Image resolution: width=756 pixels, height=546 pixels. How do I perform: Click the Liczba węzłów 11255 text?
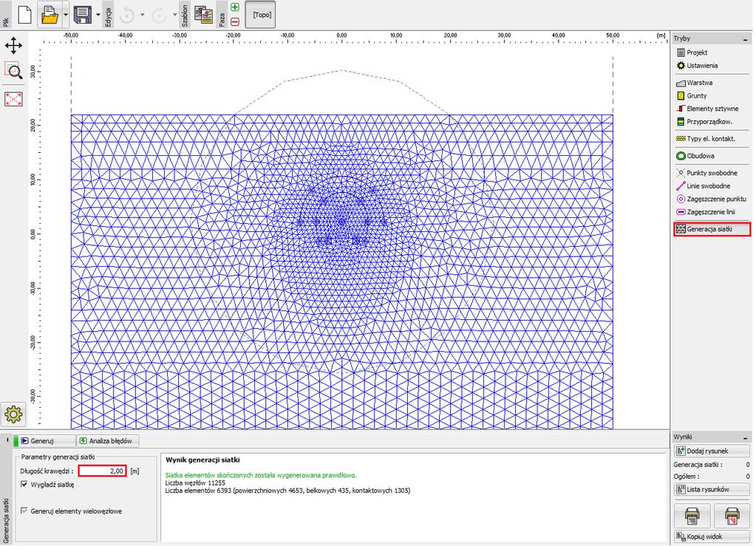195,483
